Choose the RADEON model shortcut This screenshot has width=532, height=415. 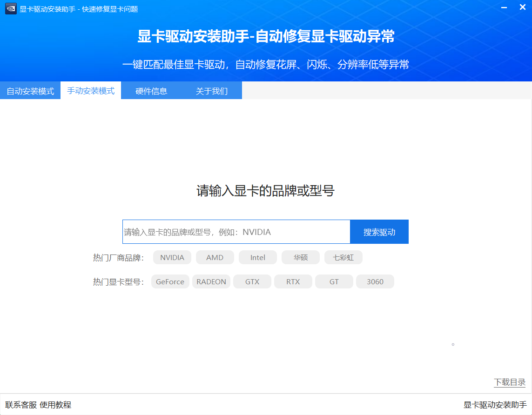(x=211, y=281)
